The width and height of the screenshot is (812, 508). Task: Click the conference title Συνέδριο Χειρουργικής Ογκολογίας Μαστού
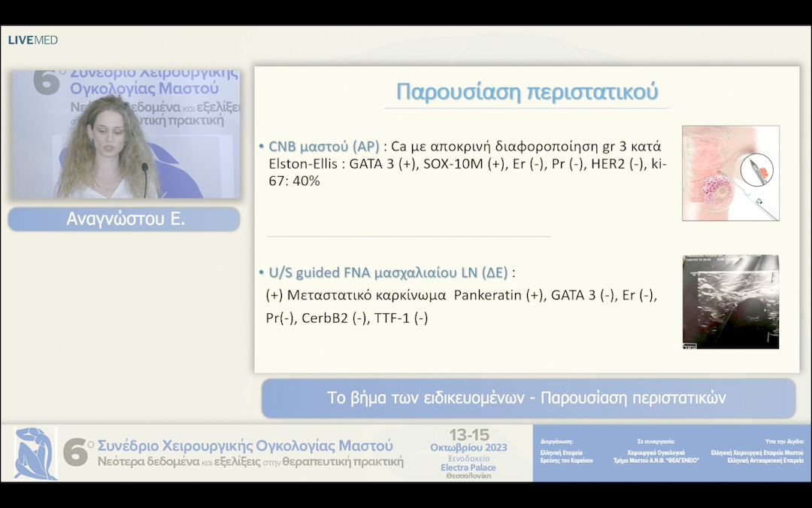245,446
